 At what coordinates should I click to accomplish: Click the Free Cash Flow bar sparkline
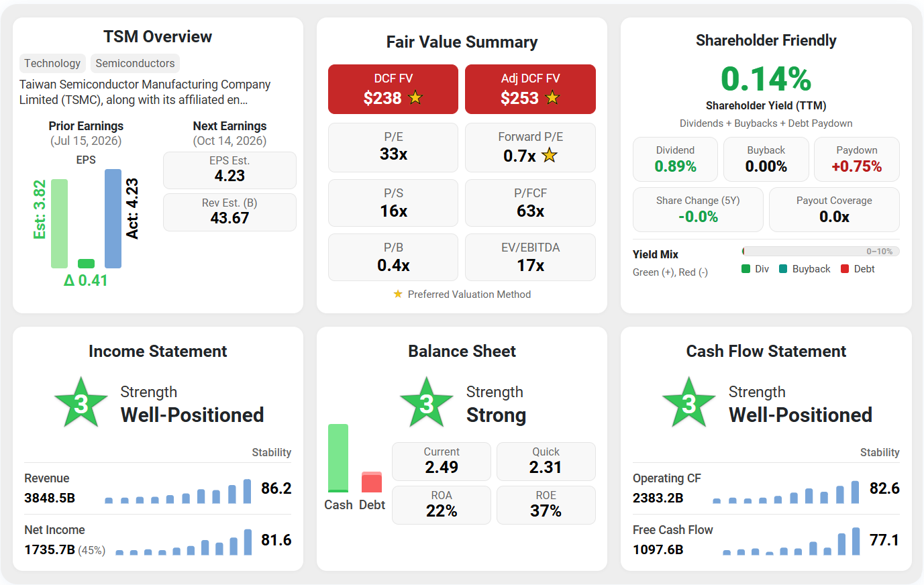tap(791, 541)
